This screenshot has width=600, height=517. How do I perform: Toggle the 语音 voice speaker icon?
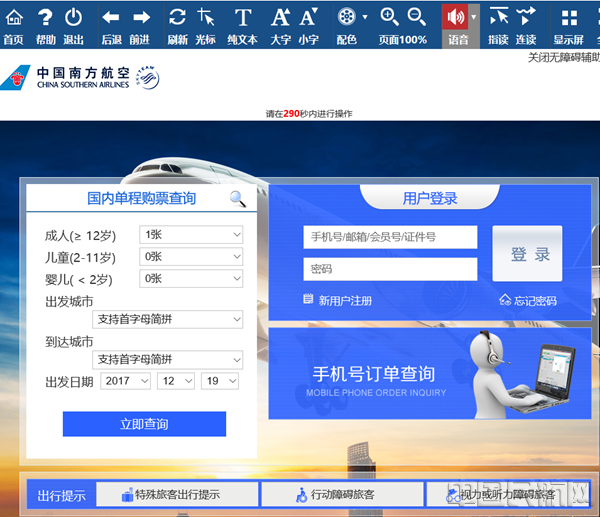tap(455, 17)
